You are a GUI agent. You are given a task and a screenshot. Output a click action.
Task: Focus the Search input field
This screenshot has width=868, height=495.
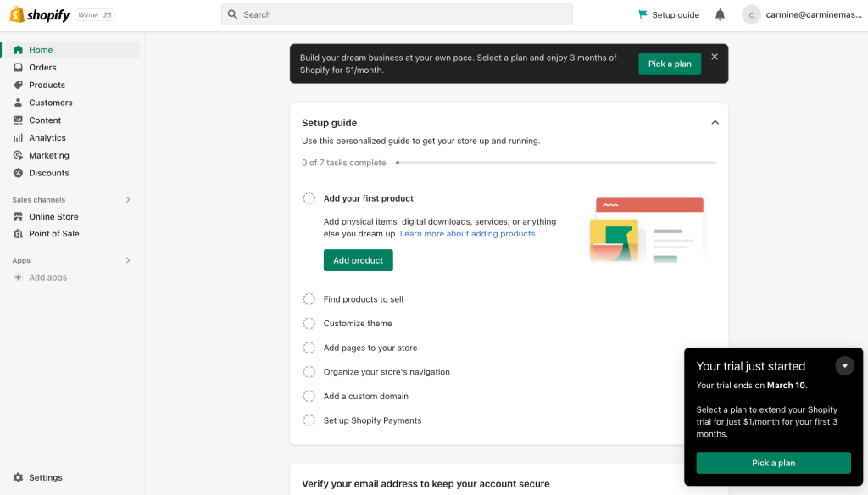point(397,14)
